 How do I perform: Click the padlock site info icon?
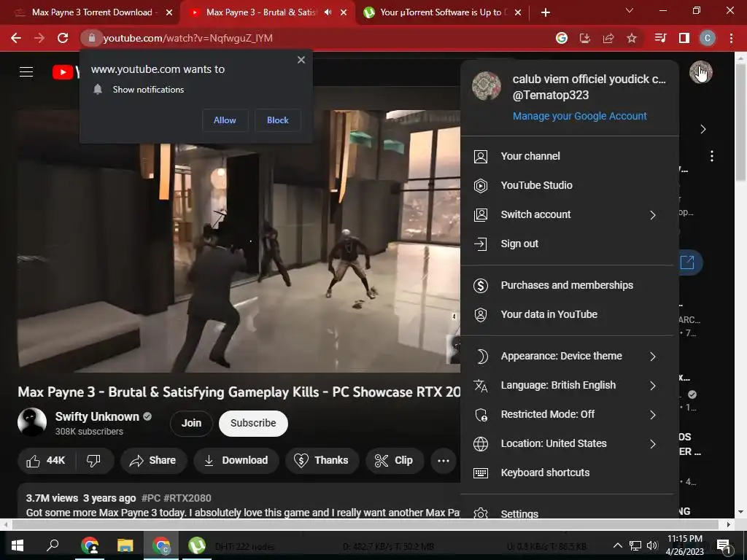[x=91, y=38]
